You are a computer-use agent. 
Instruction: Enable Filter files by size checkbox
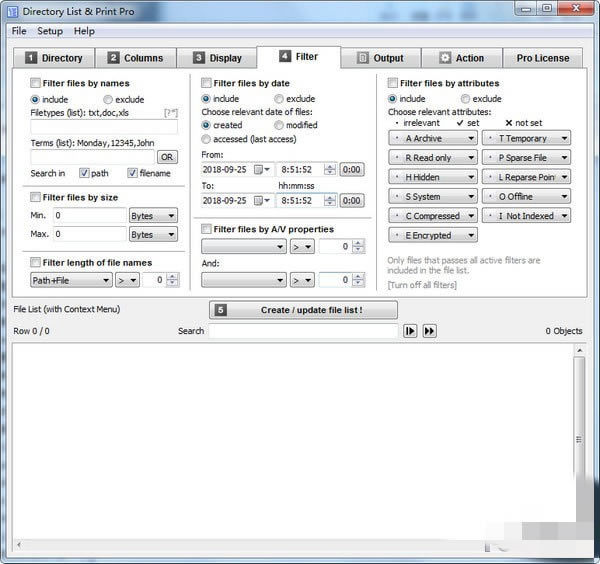[x=35, y=197]
